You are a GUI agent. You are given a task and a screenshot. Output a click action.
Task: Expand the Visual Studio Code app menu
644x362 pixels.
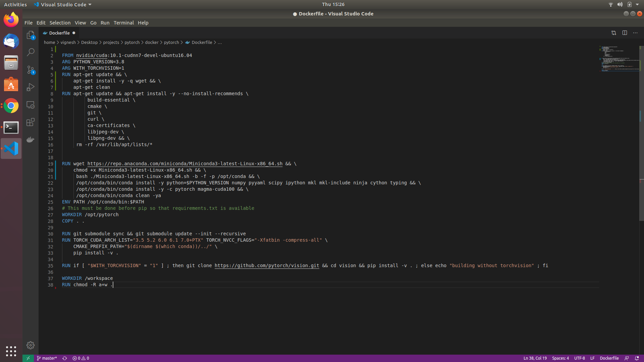(63, 4)
